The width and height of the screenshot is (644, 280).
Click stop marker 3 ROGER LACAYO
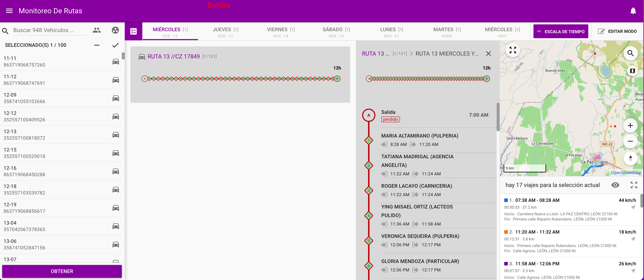[x=369, y=191]
